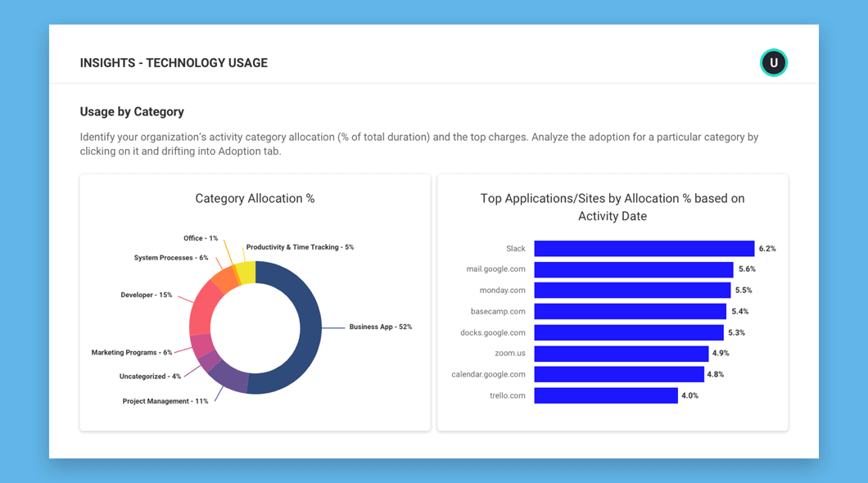Click the "4.0%" value for trello.com
Screen dimensions: 868x483
(x=689, y=395)
